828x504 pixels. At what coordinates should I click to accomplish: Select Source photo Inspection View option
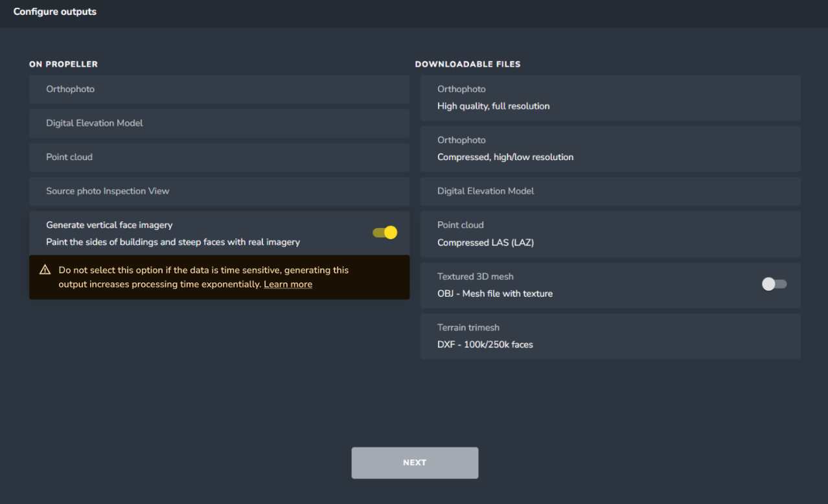(x=218, y=191)
